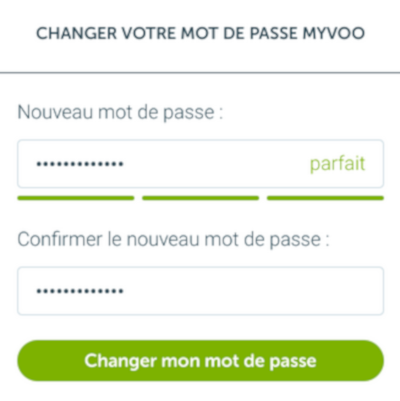Place cursor after last dot in new password
This screenshot has height=401, width=400.
click(x=125, y=164)
